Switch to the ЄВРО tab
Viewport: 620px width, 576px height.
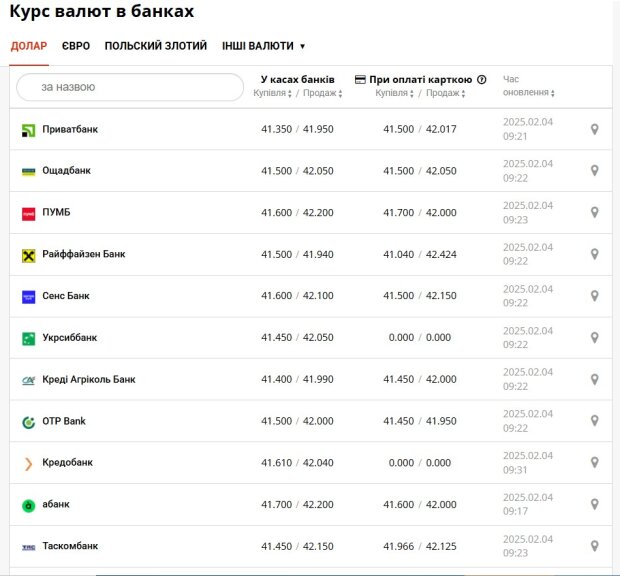[x=76, y=46]
